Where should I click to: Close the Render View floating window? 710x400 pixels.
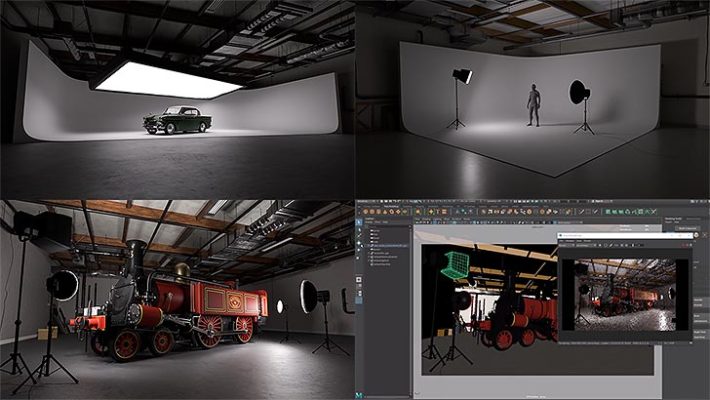(x=691, y=235)
